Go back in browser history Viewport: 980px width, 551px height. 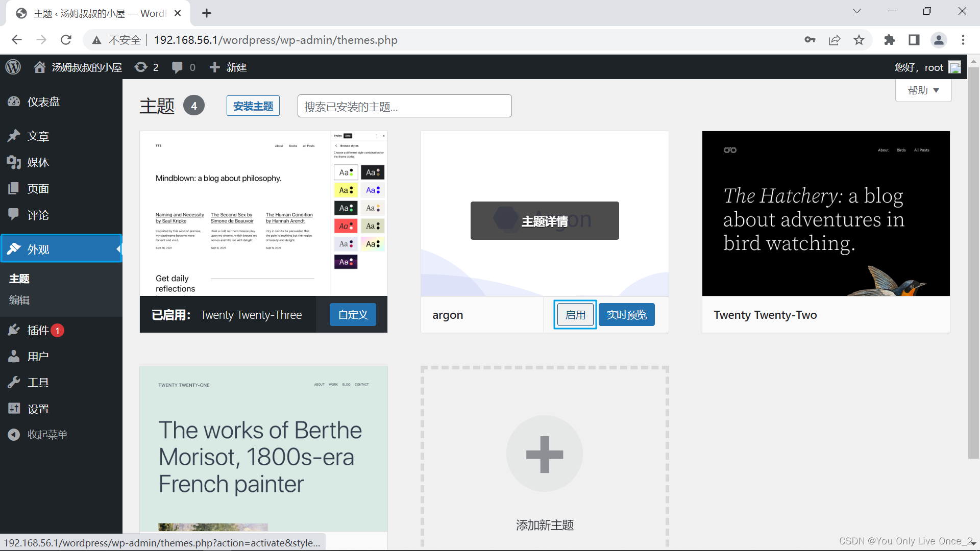pyautogui.click(x=17, y=40)
